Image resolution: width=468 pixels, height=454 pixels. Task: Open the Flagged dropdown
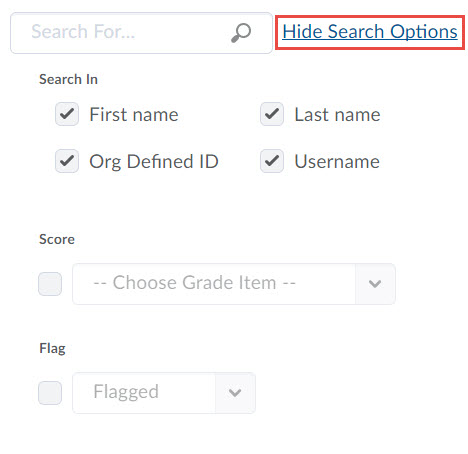(164, 393)
